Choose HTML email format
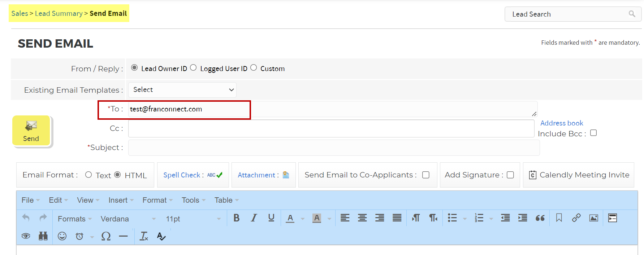 117,175
